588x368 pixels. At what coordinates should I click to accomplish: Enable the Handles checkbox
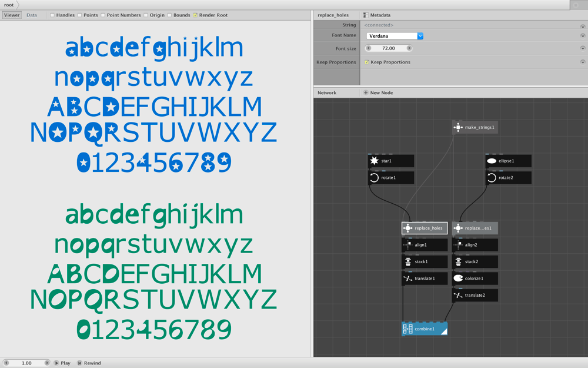pos(52,15)
